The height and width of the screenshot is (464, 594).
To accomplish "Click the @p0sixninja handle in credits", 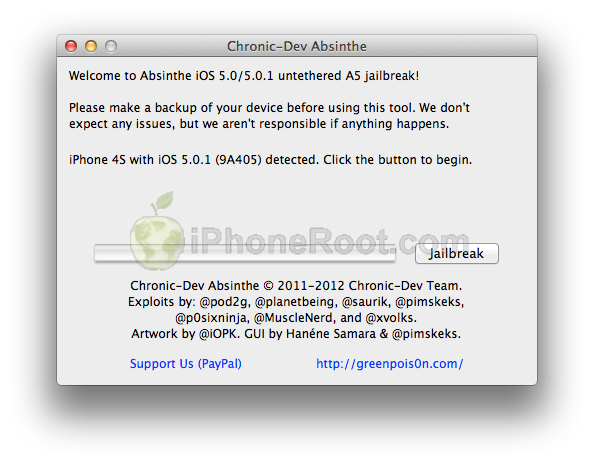I will tap(212, 318).
